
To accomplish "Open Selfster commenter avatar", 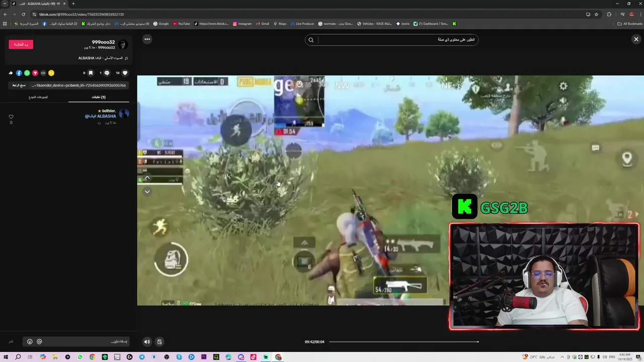I will coord(124,114).
